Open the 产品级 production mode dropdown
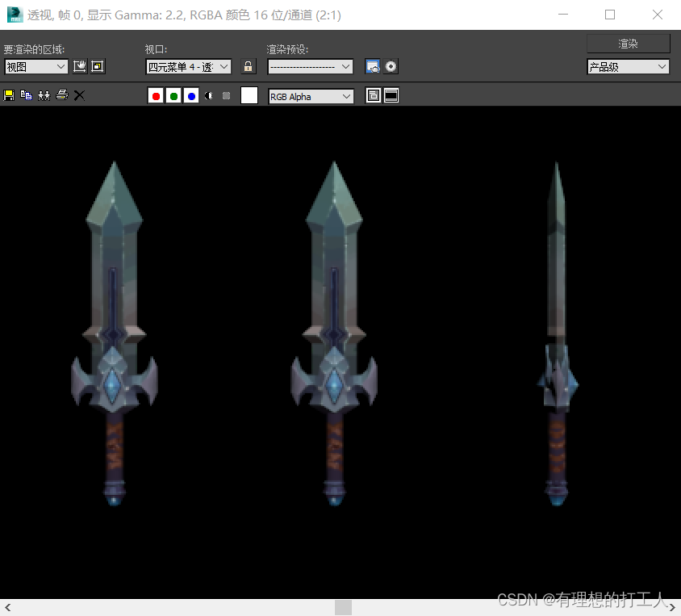 tap(628, 67)
